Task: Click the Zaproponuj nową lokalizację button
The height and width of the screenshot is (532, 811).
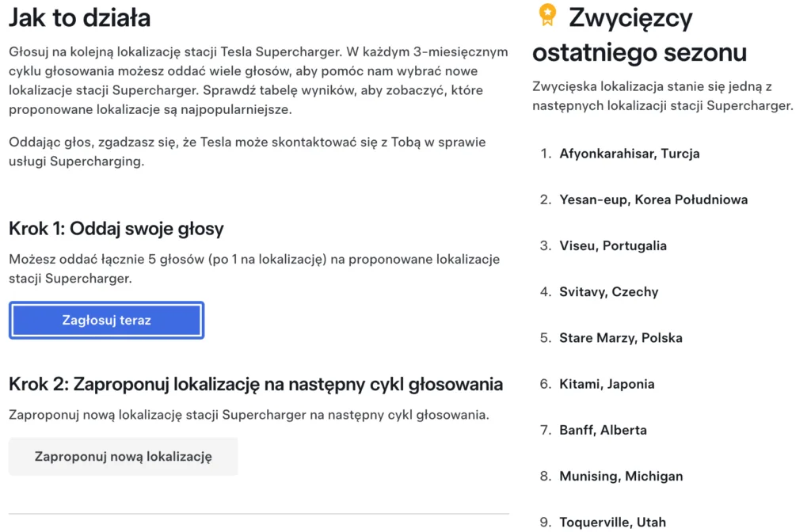Action: pos(123,456)
